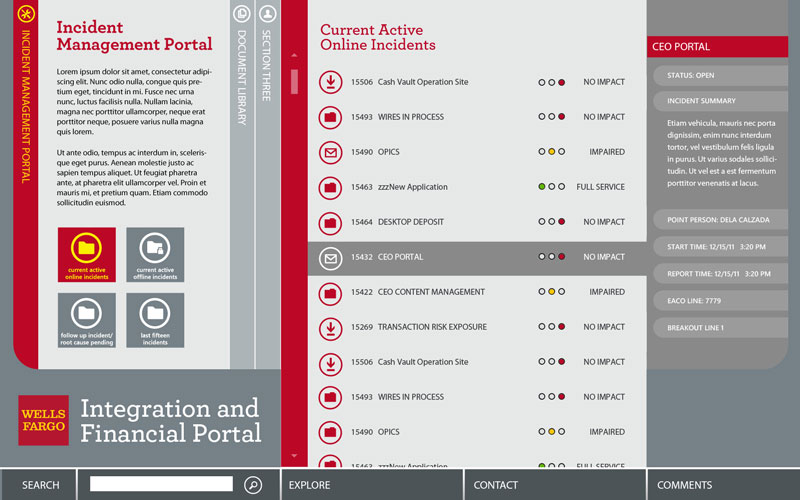The image size is (800, 500).
Task: Click the search text input field
Action: point(161,484)
